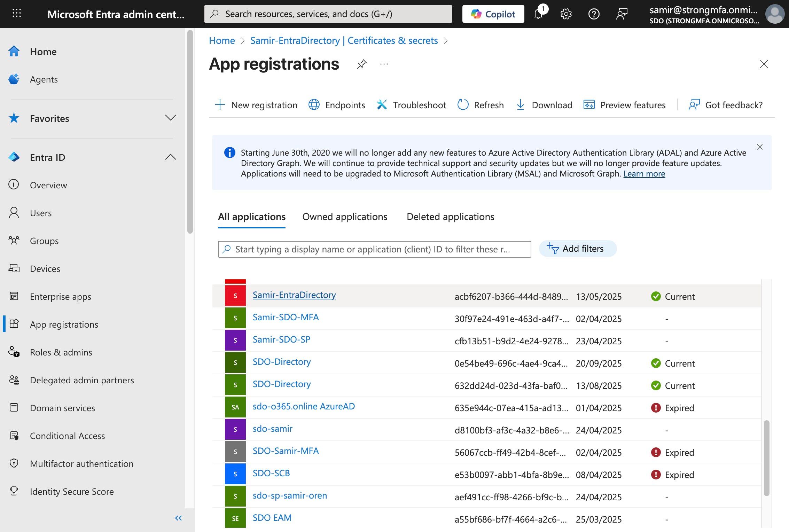Open SDO-Directory created 13/08/2025

[x=282, y=384]
